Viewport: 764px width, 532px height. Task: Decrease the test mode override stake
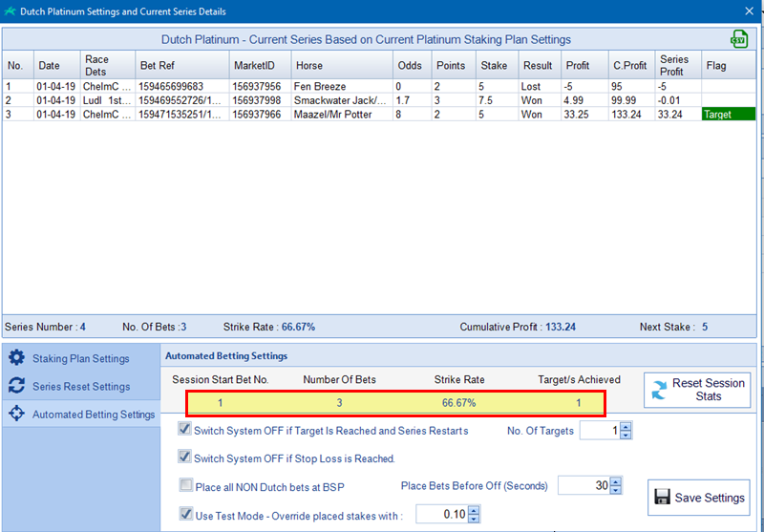pyautogui.click(x=475, y=519)
